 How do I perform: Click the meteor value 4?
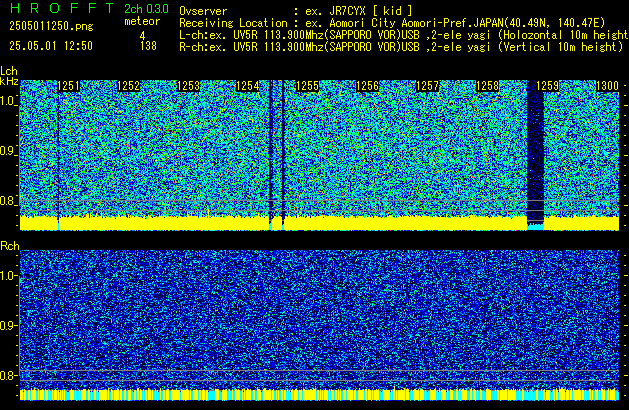[142, 36]
